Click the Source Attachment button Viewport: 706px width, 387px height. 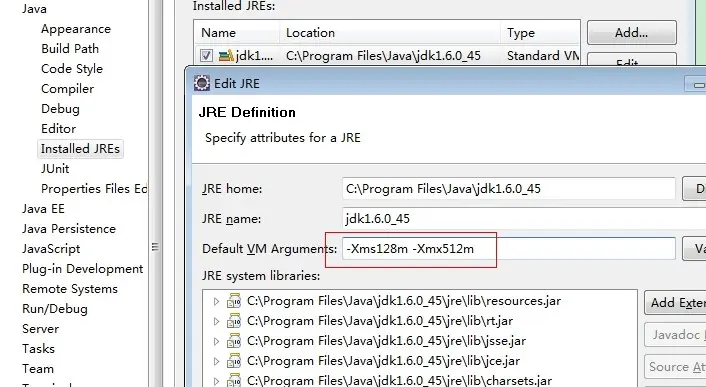675,367
